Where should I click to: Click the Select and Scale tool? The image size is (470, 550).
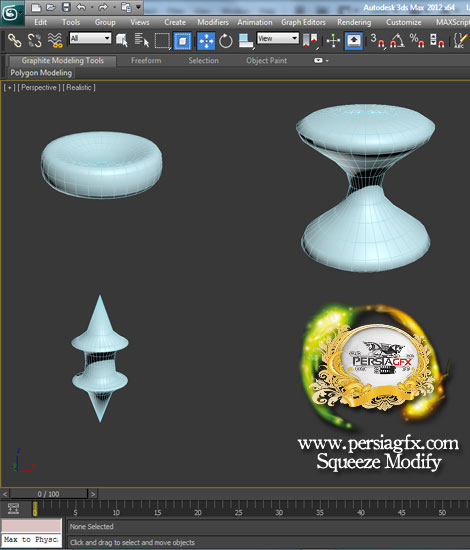tap(246, 41)
